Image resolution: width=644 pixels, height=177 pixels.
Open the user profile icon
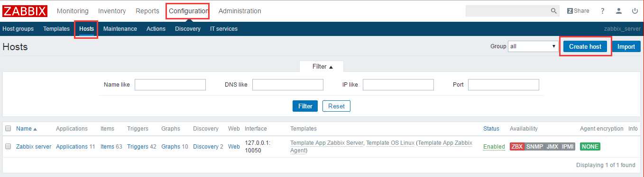coord(619,11)
